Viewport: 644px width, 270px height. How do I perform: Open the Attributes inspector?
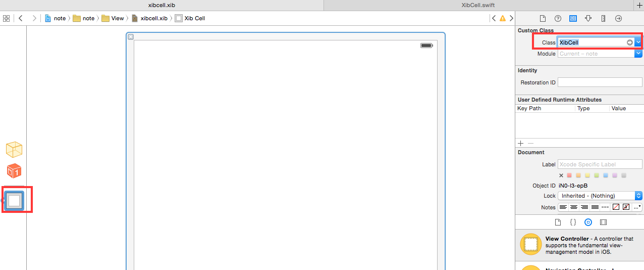[588, 18]
